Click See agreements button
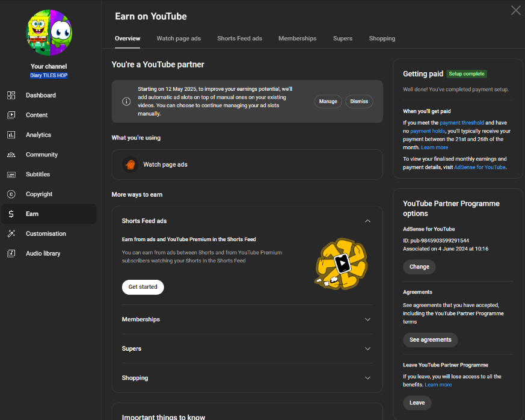 430,340
